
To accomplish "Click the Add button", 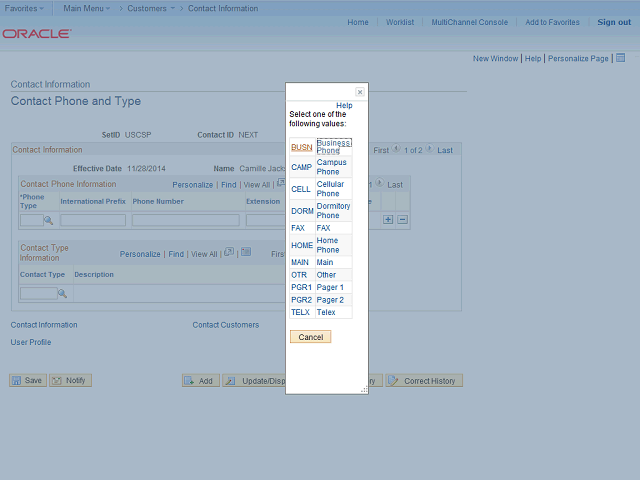I will tap(201, 381).
